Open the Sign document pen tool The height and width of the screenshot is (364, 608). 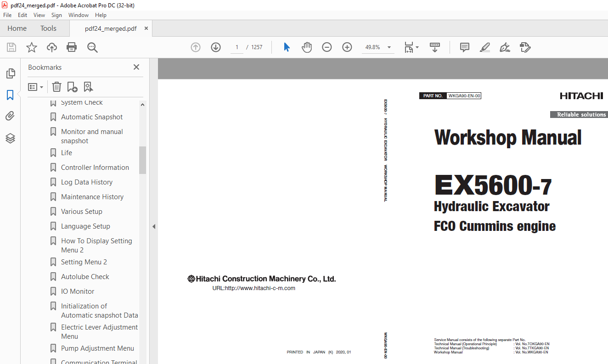[x=505, y=47]
